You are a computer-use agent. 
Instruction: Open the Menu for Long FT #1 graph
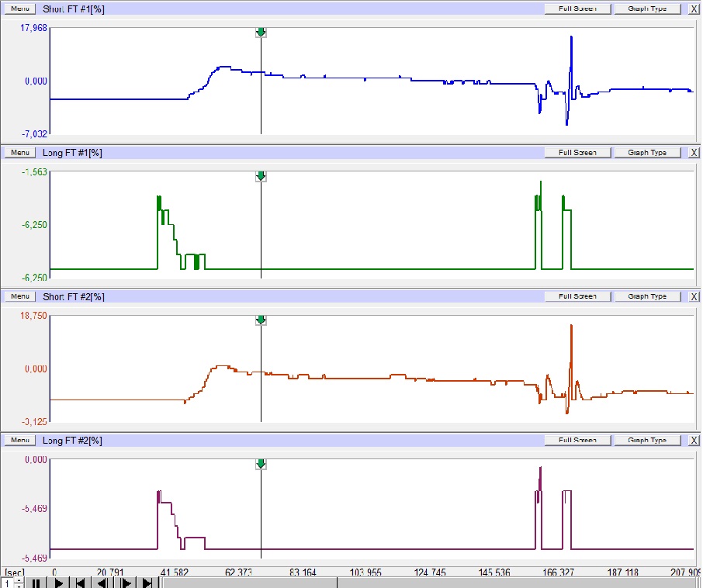20,153
